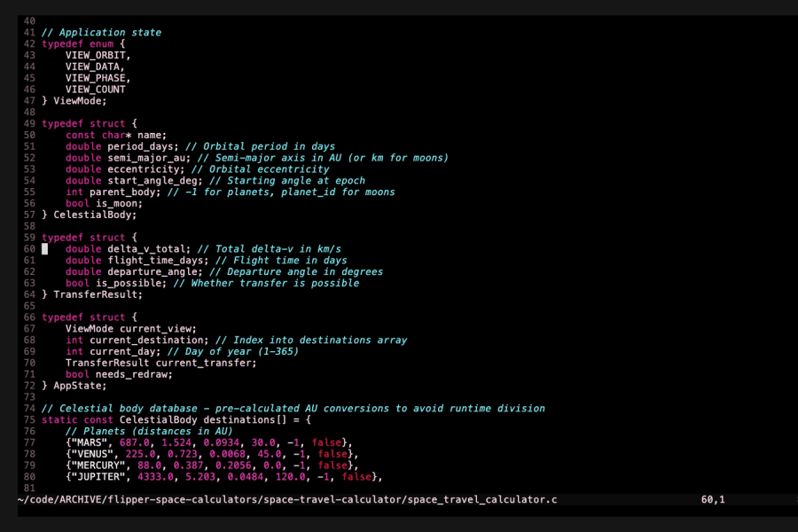Click the needs_redraw field name

point(131,374)
